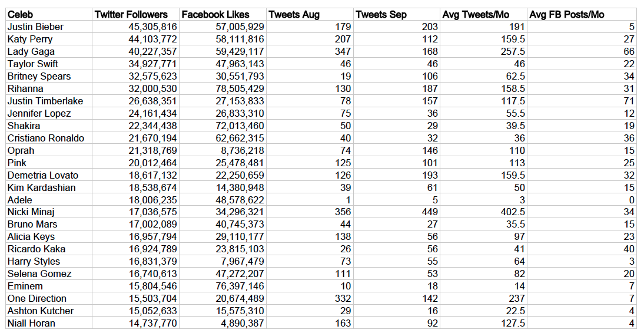Select Oprah's Facebook Likes cell 8,736,218
644x336 pixels.
(223, 150)
